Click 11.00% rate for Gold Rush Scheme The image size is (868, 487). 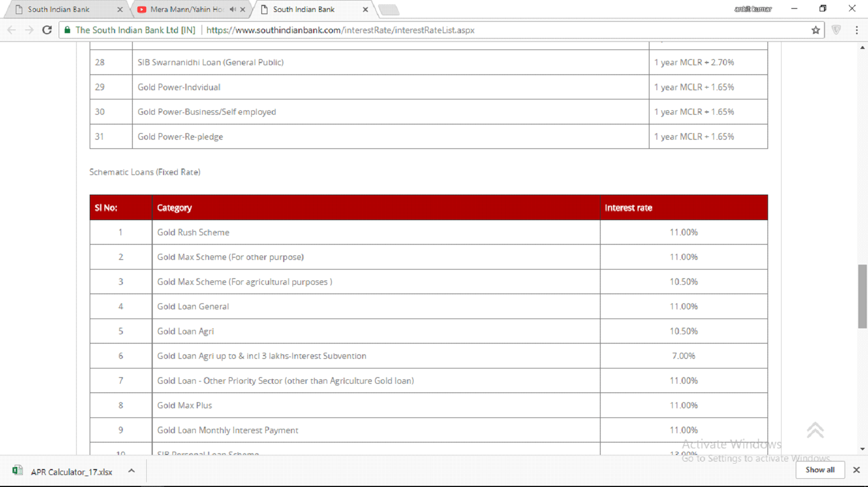pyautogui.click(x=684, y=232)
